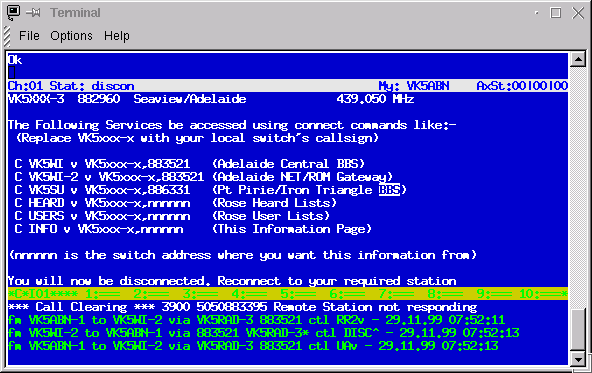The height and width of the screenshot is (373, 592).
Task: Click the scrollbar down arrow
Action: [578, 359]
